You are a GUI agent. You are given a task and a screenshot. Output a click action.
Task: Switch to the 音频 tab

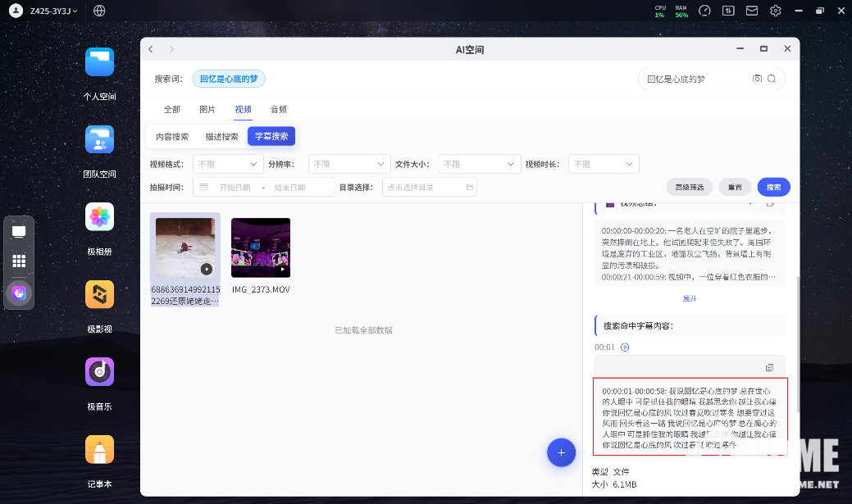tap(279, 109)
